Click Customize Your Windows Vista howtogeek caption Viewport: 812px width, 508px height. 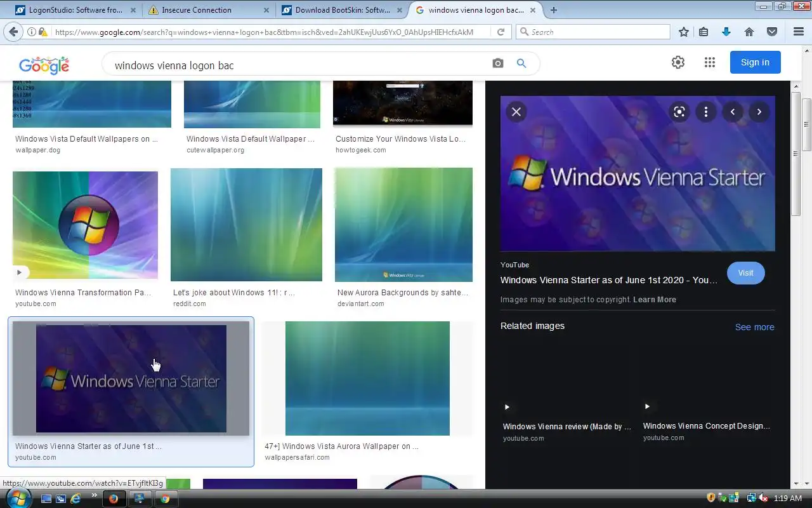400,139
